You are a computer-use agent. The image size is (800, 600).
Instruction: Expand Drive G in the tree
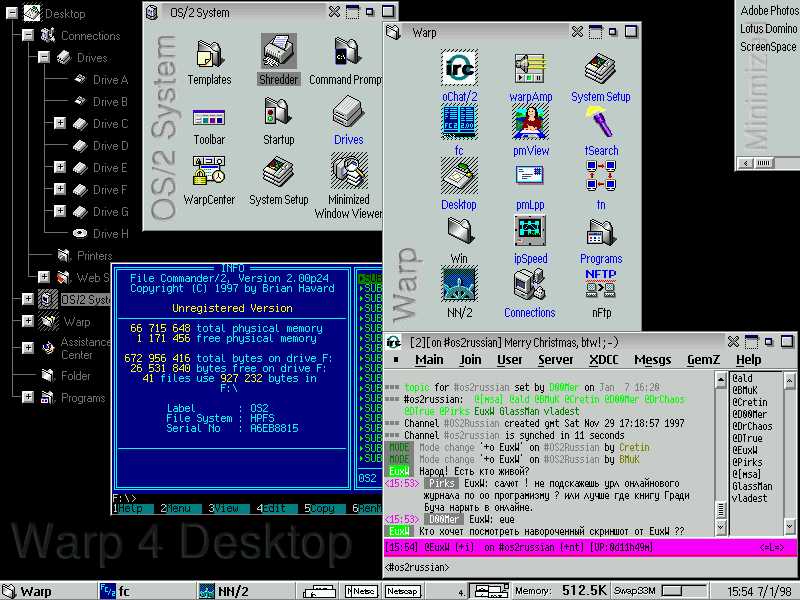pos(60,211)
